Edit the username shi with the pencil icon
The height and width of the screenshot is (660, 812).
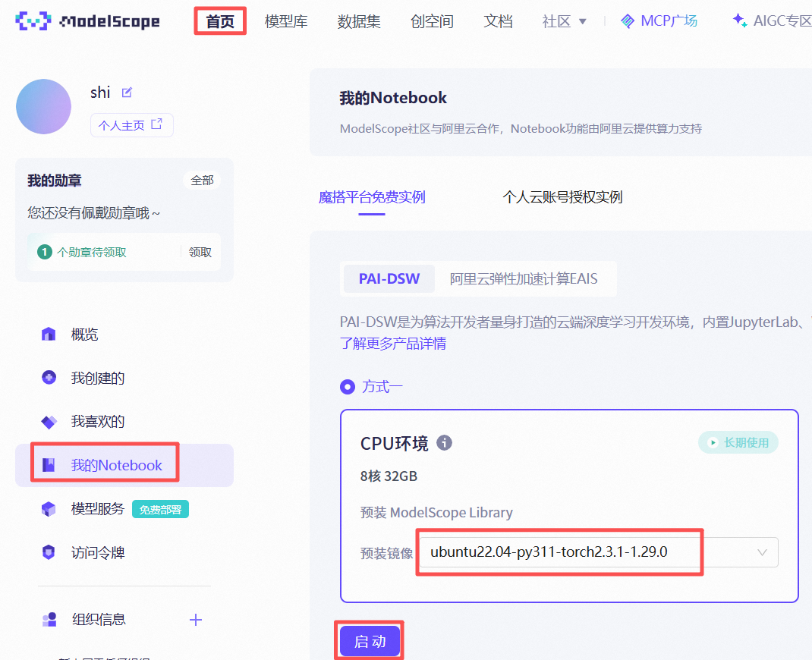127,93
